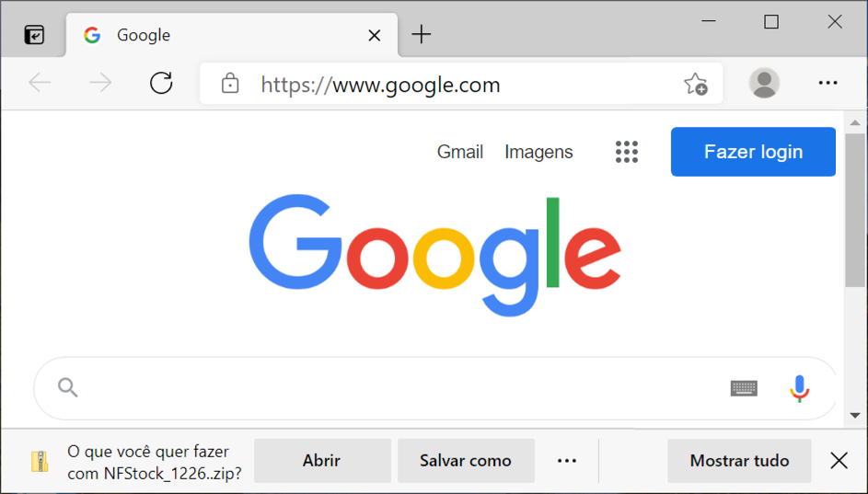Viewport: 868px width, 494px height.
Task: Start voice search with microphone icon
Action: point(799,388)
